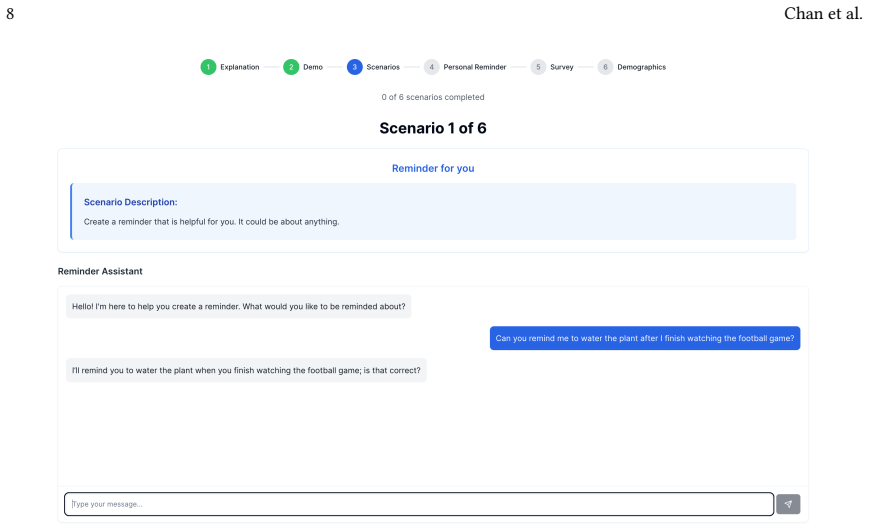Click the 'Scenario Description:' label

pos(131,202)
